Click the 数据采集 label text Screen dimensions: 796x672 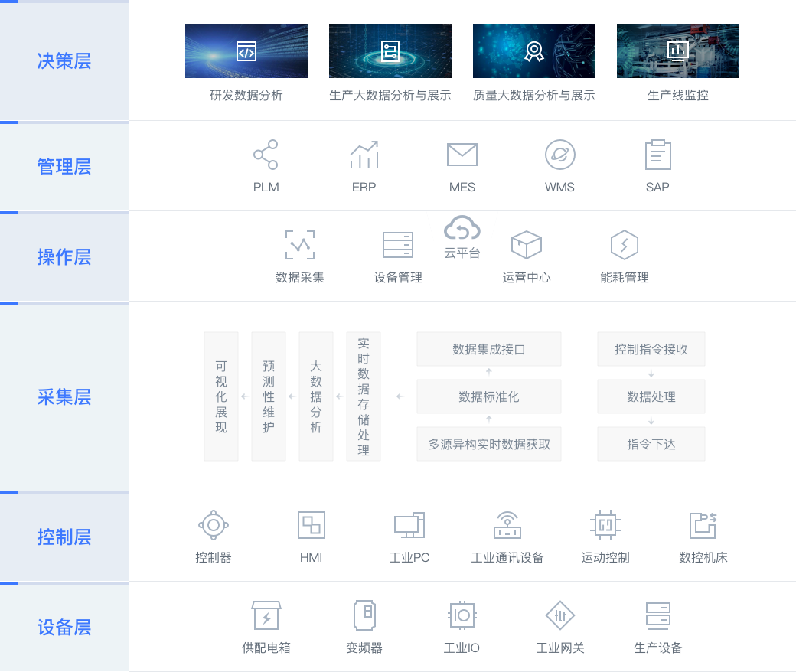(299, 277)
